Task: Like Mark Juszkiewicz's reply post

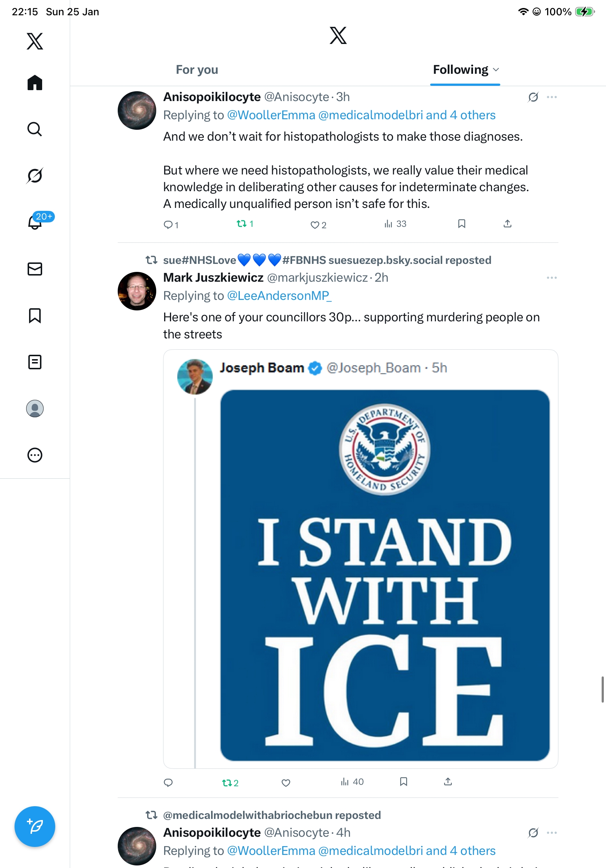Action: coord(286,782)
